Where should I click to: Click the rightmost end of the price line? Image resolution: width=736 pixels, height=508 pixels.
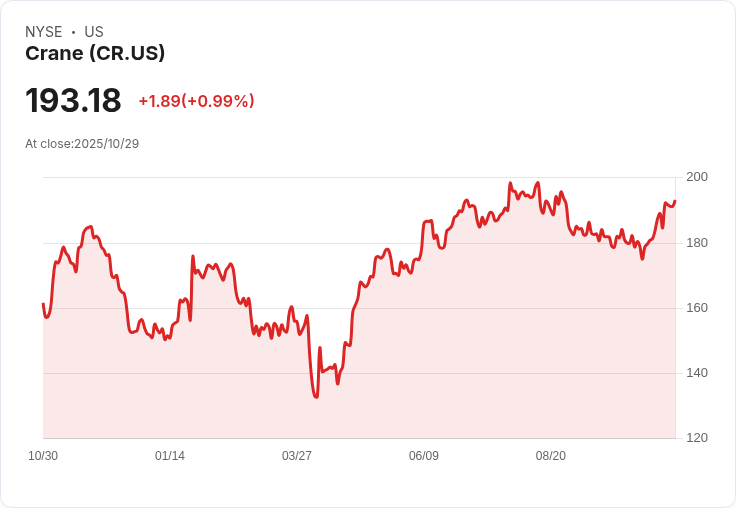point(675,201)
